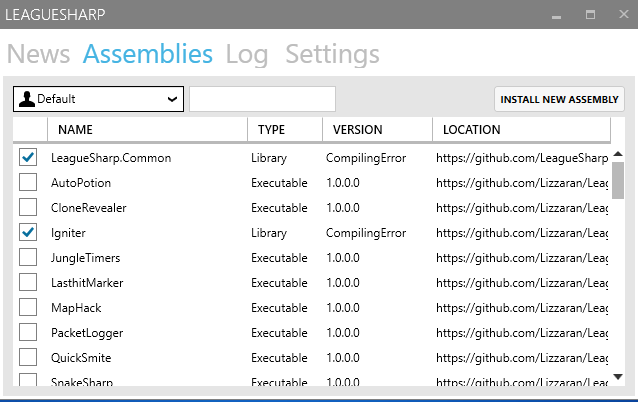
Task: Click Library type in the Igniter row
Action: click(269, 233)
